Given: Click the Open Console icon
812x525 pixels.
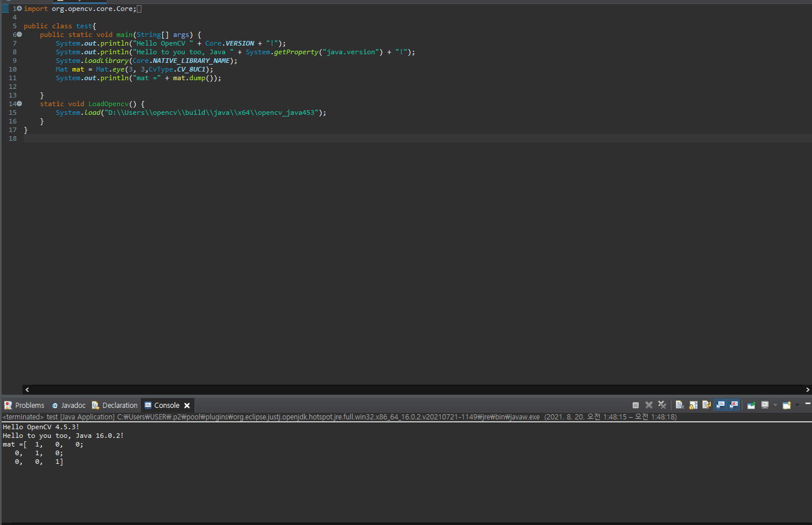Looking at the screenshot, I should click(787, 405).
